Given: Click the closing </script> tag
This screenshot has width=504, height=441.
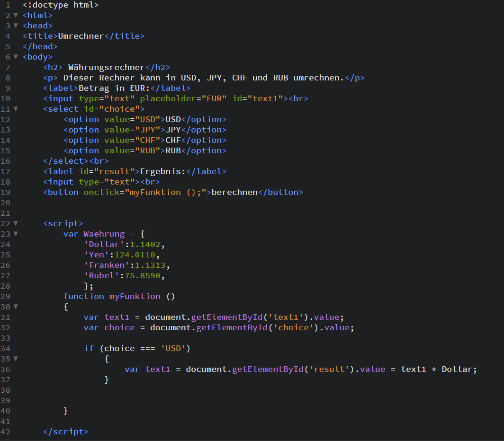Looking at the screenshot, I should click(x=65, y=432).
